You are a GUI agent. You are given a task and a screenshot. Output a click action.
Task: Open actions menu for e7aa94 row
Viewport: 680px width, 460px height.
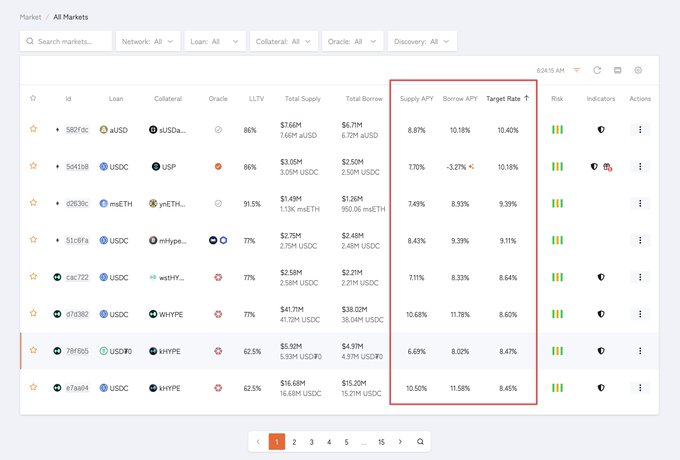click(640, 388)
